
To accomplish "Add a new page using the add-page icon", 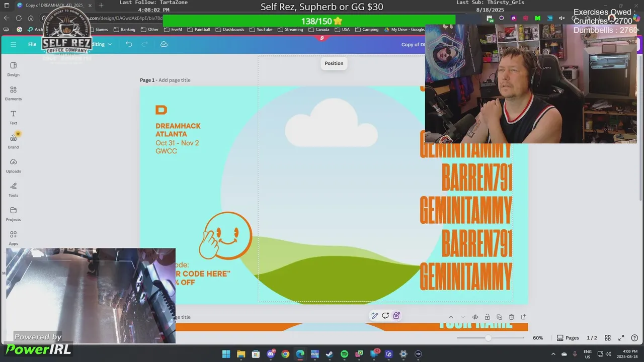I will click(x=523, y=317).
